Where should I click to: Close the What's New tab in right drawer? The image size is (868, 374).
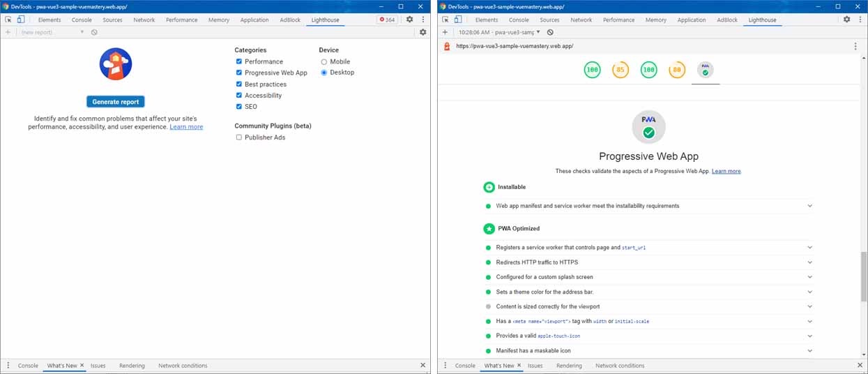click(x=519, y=366)
